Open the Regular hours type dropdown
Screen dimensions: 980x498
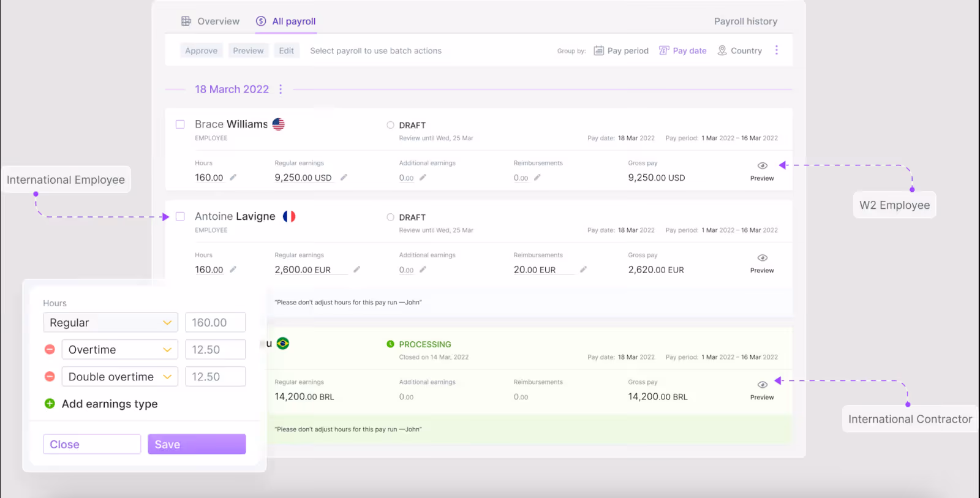[x=110, y=323]
